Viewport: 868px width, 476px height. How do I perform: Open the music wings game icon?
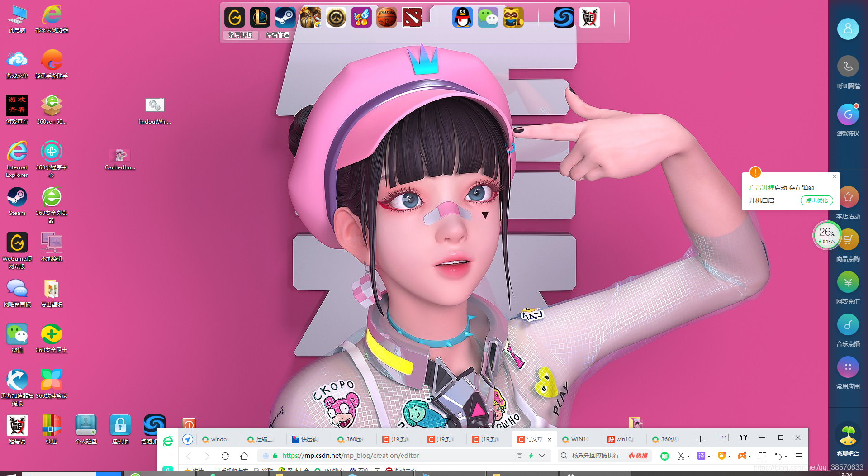(x=361, y=18)
